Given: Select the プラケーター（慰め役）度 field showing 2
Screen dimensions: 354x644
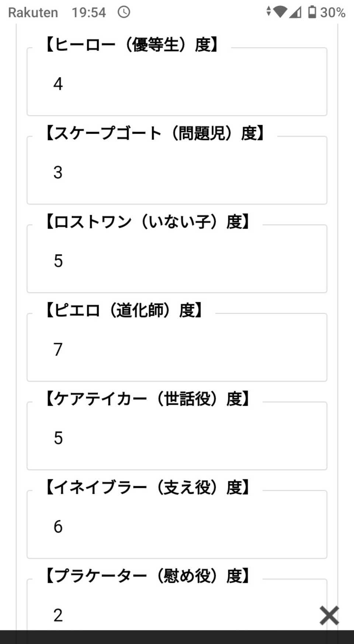Looking at the screenshot, I should (177, 605).
